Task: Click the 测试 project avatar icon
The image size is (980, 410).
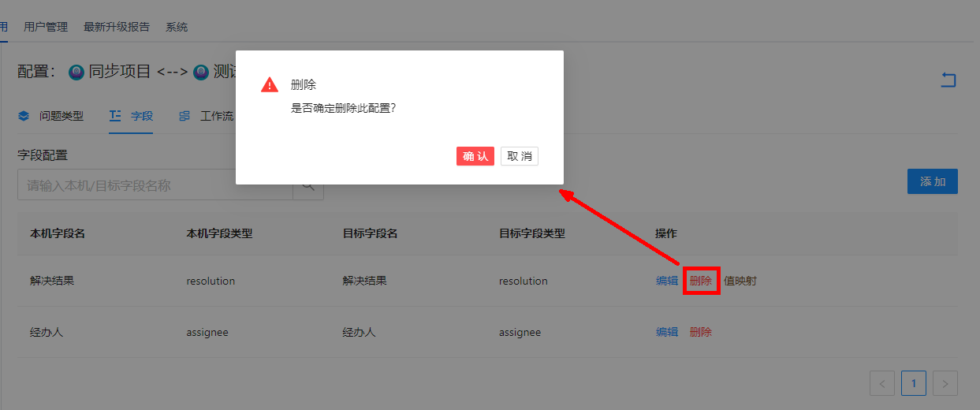Action: 201,72
